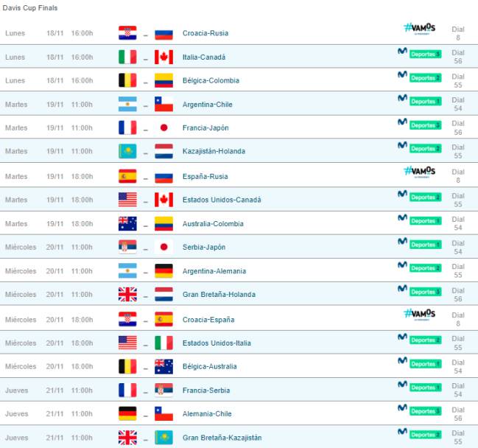Open the Croacia-Rusia match link

(205, 33)
